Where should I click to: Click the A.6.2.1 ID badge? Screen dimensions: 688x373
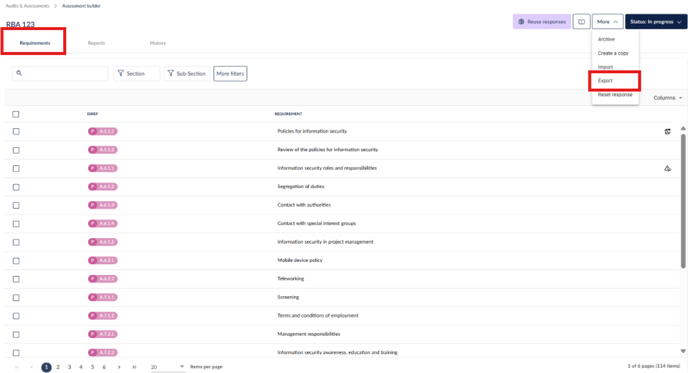tap(103, 260)
